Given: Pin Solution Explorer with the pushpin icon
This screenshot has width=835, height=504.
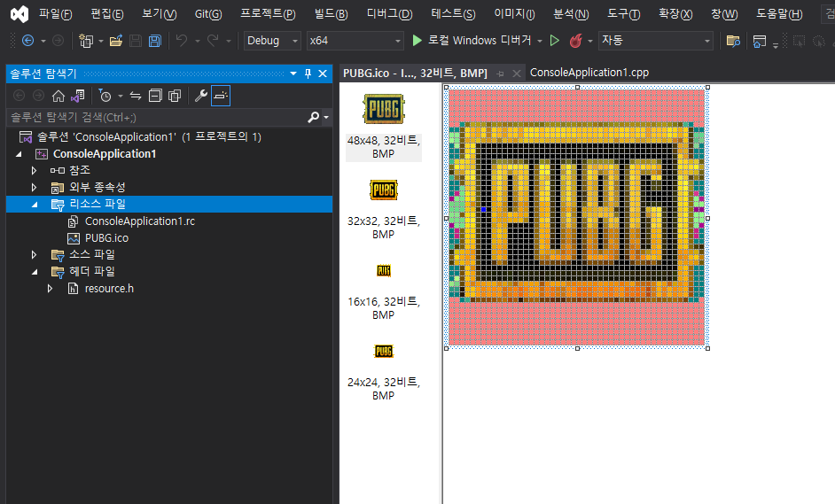Looking at the screenshot, I should point(308,74).
